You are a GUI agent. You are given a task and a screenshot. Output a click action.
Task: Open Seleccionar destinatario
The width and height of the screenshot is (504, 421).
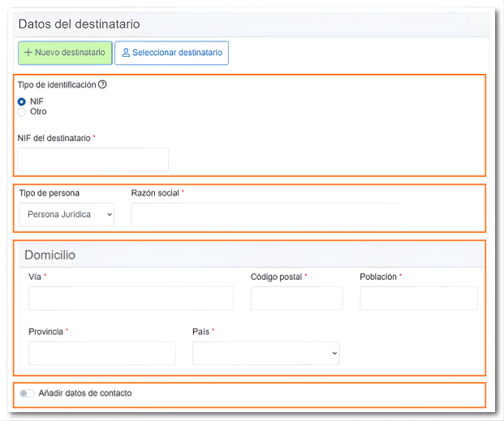(x=171, y=53)
